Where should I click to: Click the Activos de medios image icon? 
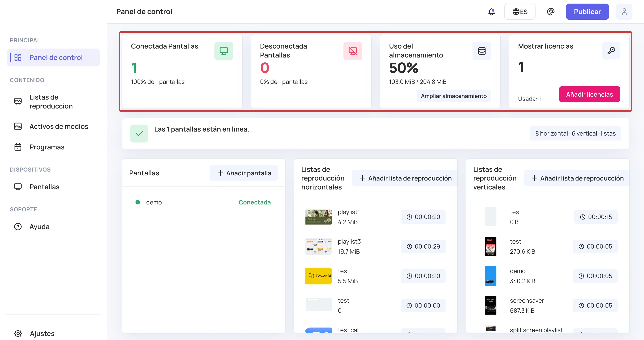(x=18, y=126)
